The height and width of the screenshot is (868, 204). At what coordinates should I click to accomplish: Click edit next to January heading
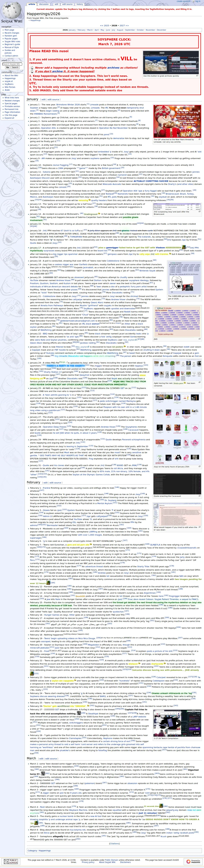[44, 99]
